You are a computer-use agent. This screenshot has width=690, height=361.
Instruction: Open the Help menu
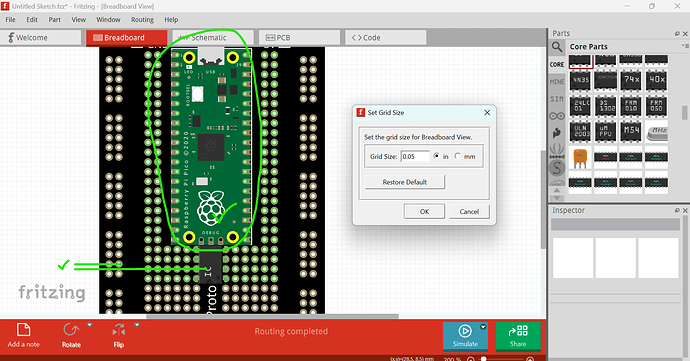click(x=171, y=20)
